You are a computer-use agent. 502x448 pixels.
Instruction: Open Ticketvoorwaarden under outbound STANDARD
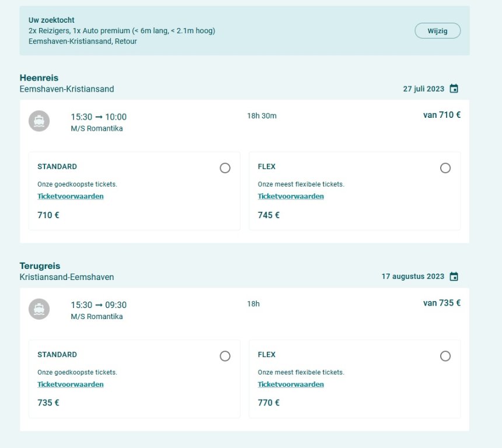(x=71, y=197)
